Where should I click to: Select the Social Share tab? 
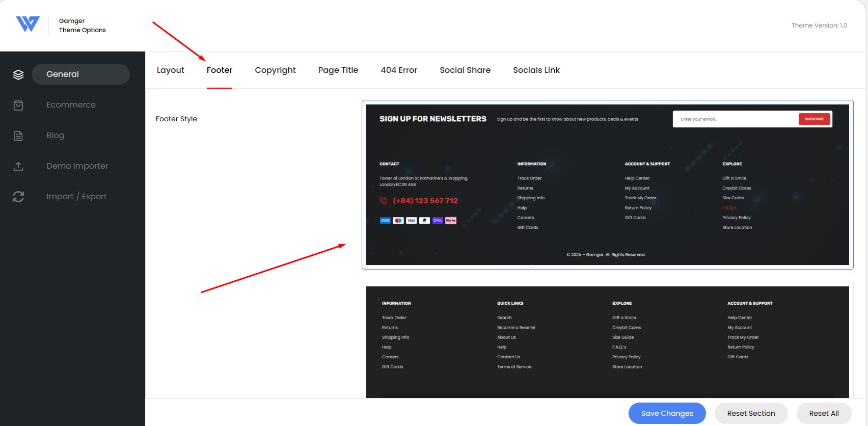(x=465, y=70)
